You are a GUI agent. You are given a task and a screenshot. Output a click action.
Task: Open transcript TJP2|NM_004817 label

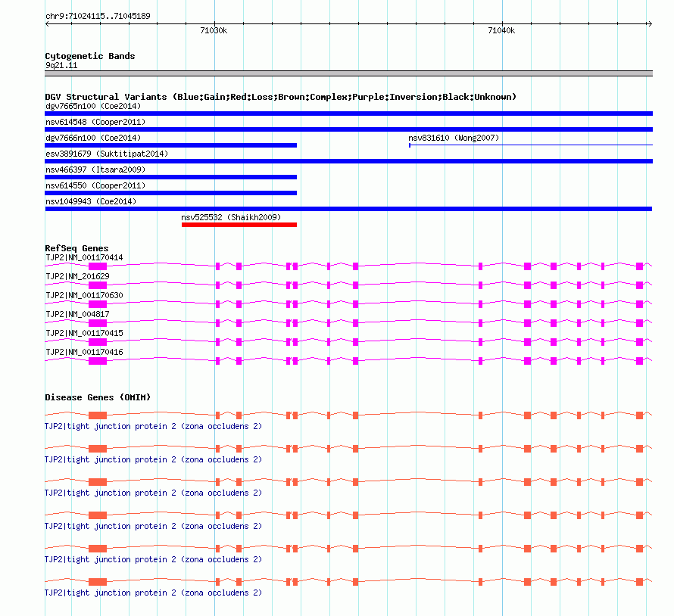tap(77, 315)
